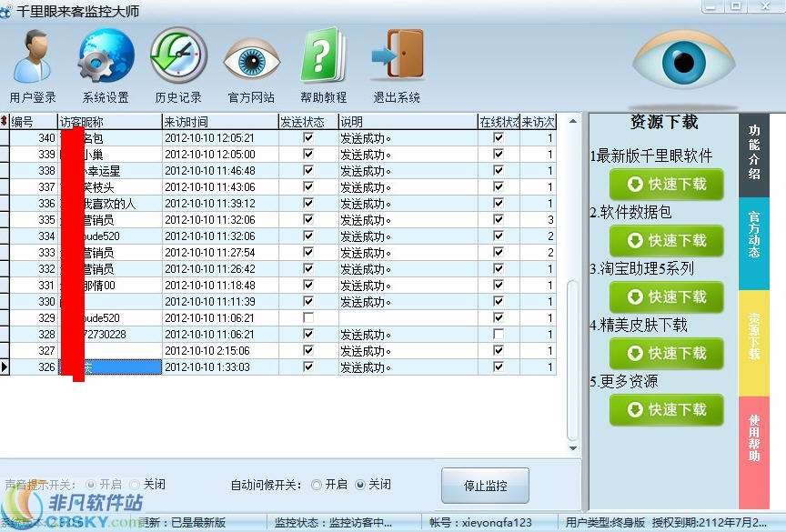Click row number 331 cell
Viewport: 786px width, 532px height.
[x=33, y=285]
